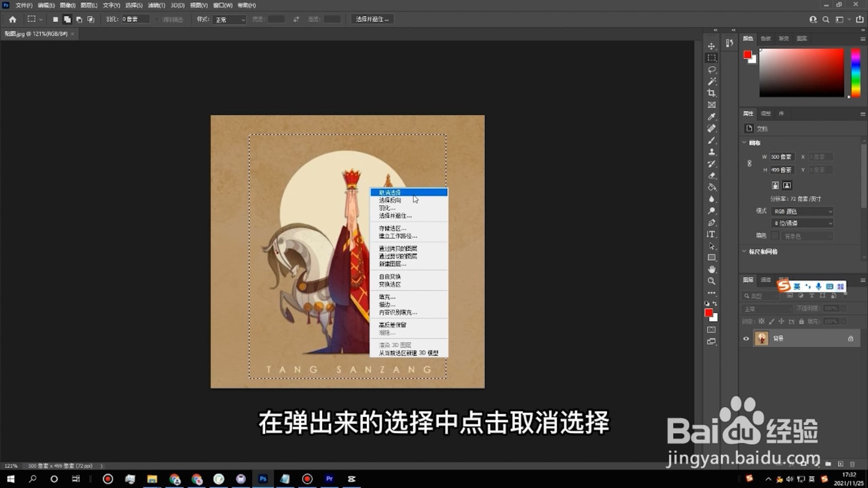This screenshot has width=868, height=488.
Task: Open the Layers panel menu
Action: [x=863, y=280]
